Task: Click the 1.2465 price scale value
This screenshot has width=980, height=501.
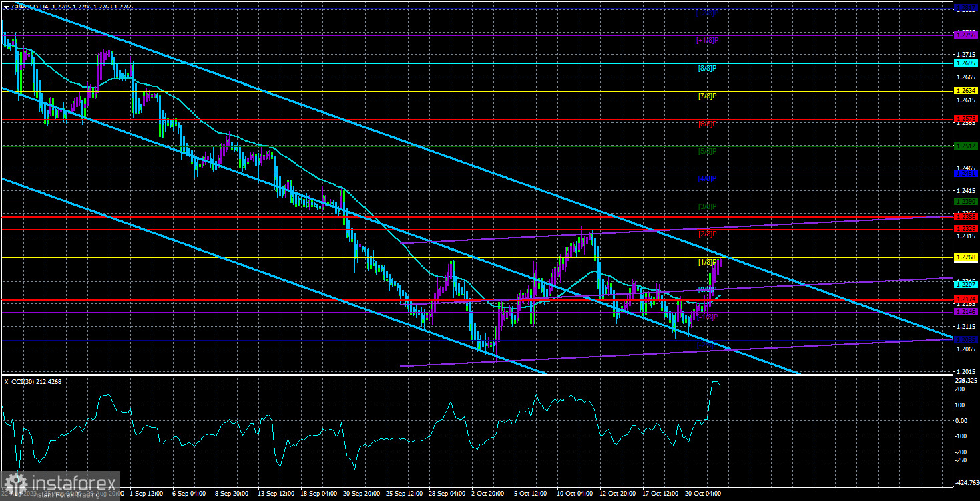Action: tap(965, 168)
